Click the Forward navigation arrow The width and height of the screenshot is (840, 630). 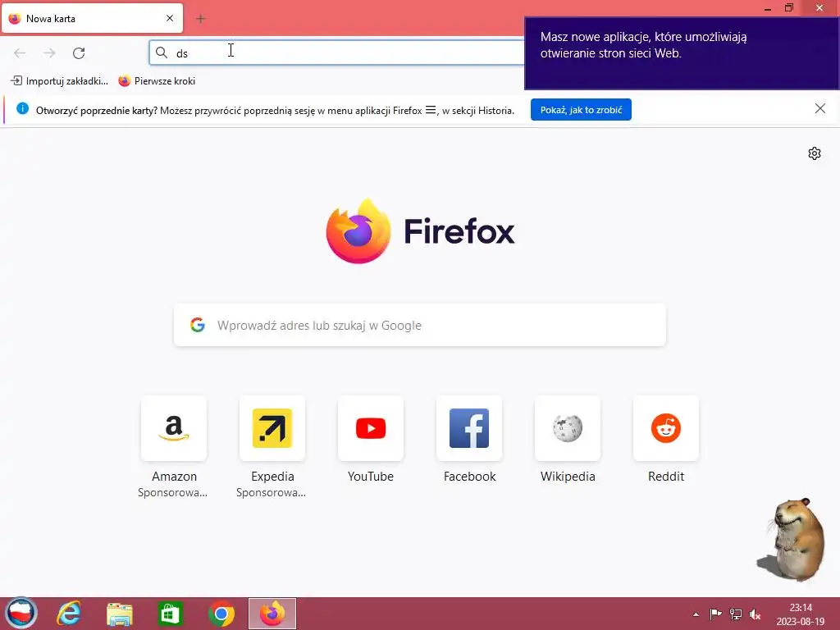pos(49,53)
